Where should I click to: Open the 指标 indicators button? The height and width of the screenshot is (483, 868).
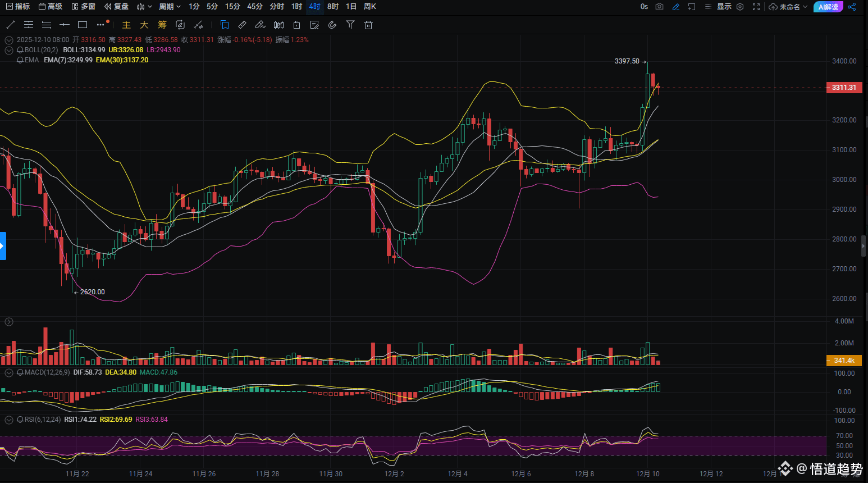click(x=18, y=7)
